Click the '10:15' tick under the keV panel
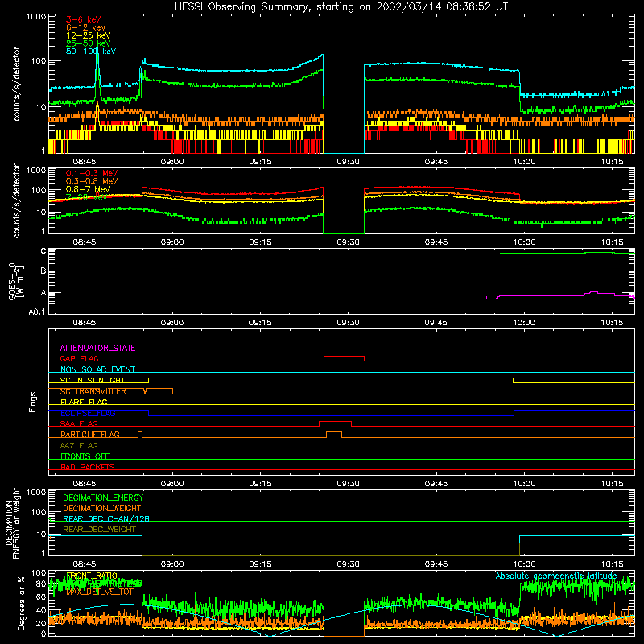The height and width of the screenshot is (644, 644). [612, 162]
